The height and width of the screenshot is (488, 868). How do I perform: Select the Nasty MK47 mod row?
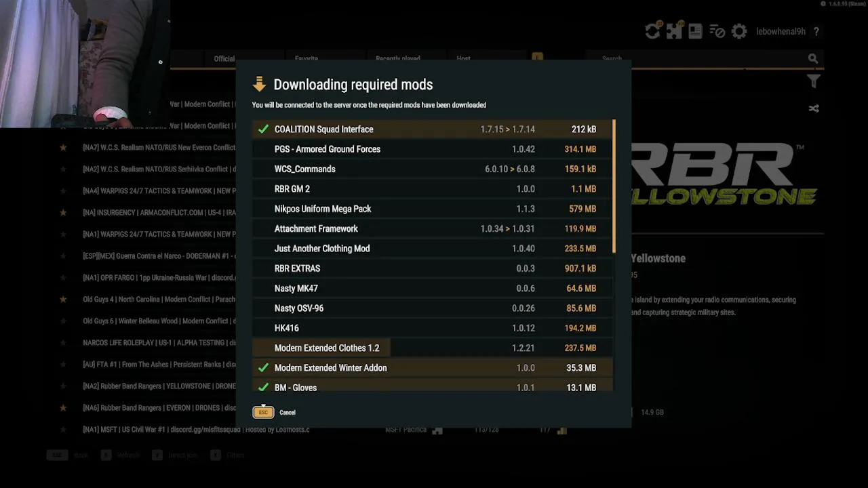pyautogui.click(x=431, y=288)
